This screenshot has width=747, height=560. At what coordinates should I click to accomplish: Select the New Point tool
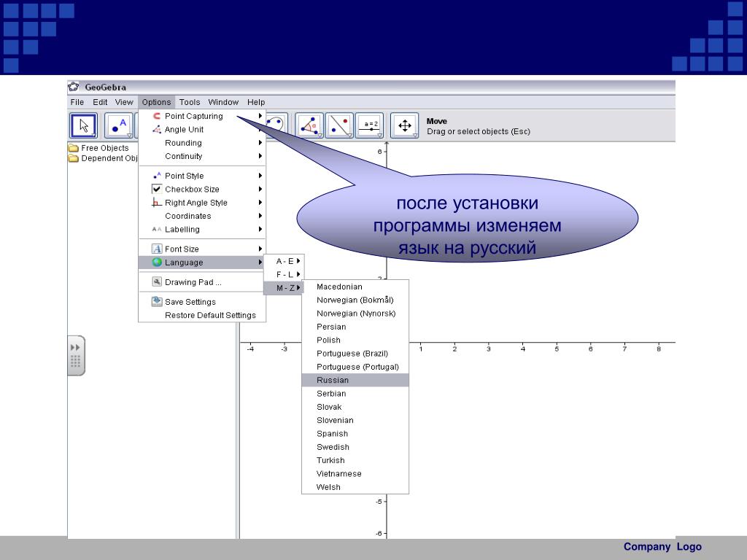pyautogui.click(x=119, y=125)
